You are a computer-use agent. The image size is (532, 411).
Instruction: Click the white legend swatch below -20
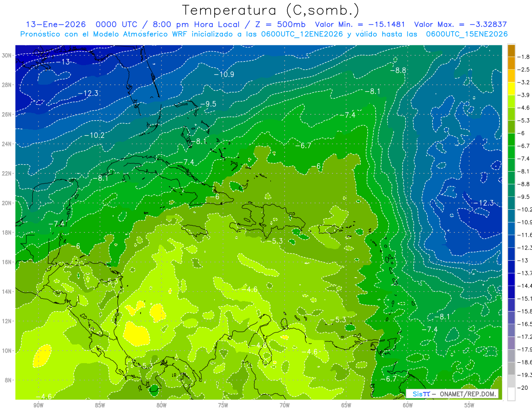511,394
